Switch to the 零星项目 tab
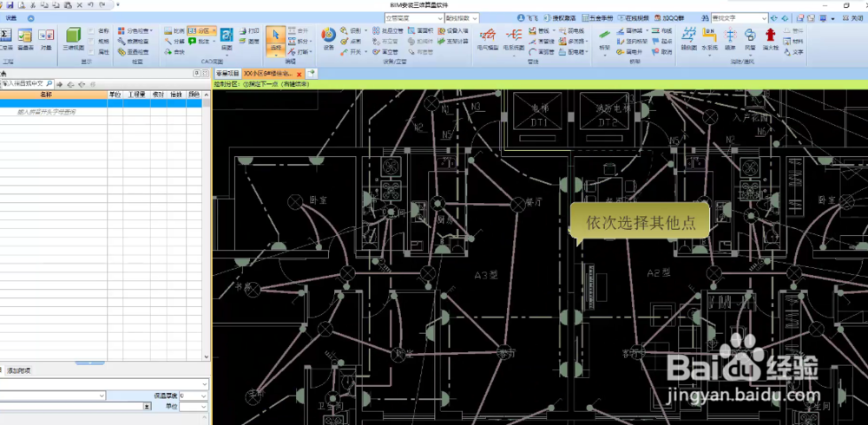Screen dimensions: 868x425 [227, 74]
